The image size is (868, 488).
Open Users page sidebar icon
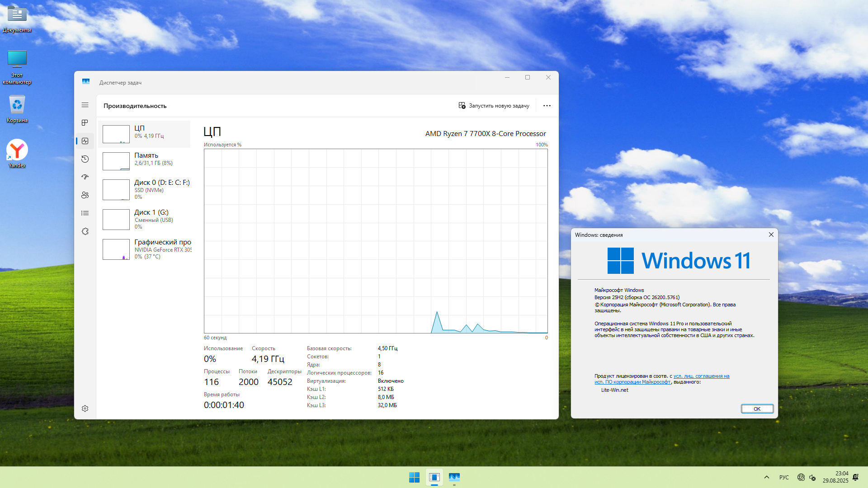coord(85,195)
